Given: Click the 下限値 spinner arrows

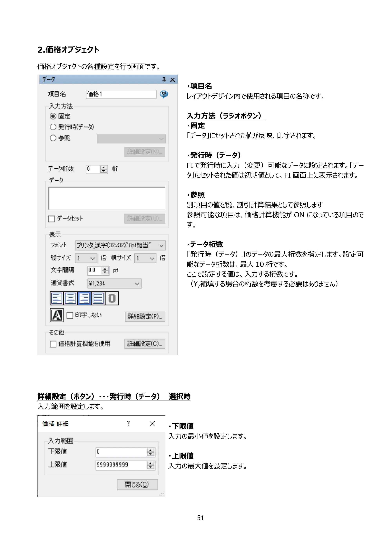Looking at the screenshot, I should pyautogui.click(x=151, y=452).
